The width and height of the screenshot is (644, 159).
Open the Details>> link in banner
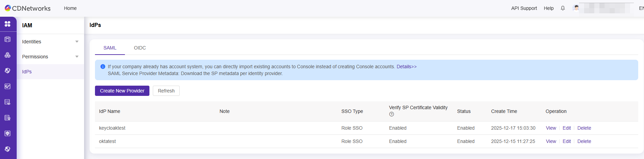coord(406,67)
